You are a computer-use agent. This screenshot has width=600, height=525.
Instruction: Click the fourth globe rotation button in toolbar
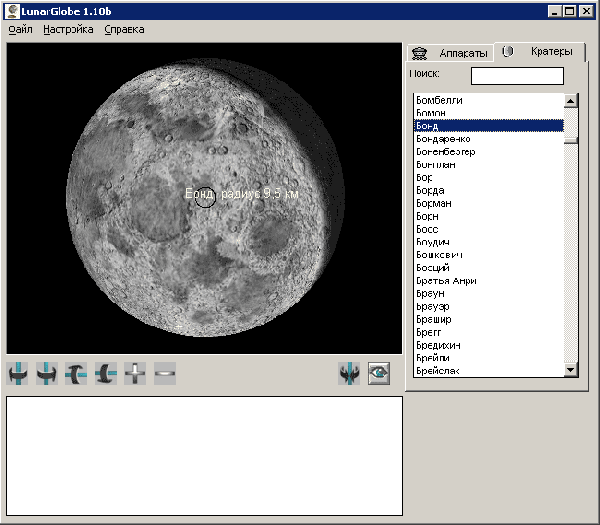pyautogui.click(x=106, y=374)
